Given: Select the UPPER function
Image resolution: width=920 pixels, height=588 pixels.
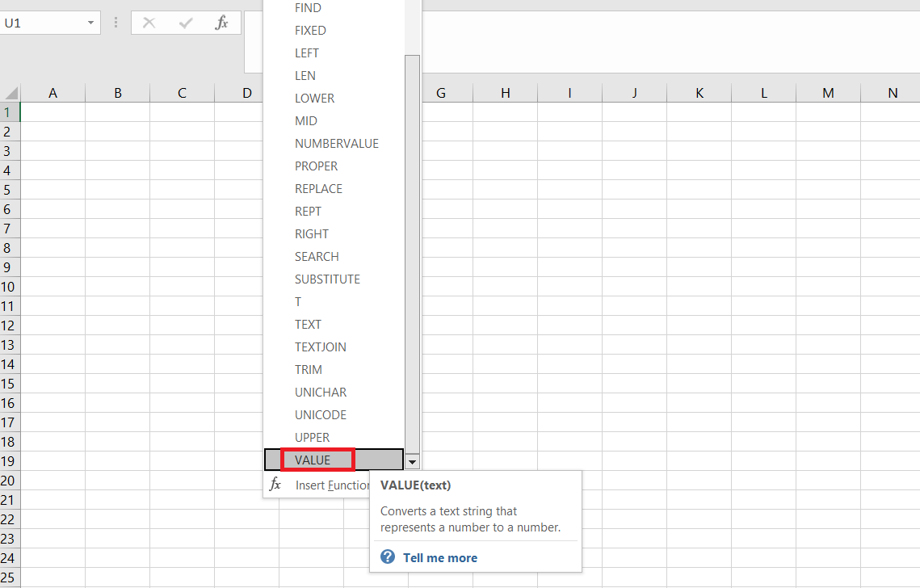Looking at the screenshot, I should (312, 437).
